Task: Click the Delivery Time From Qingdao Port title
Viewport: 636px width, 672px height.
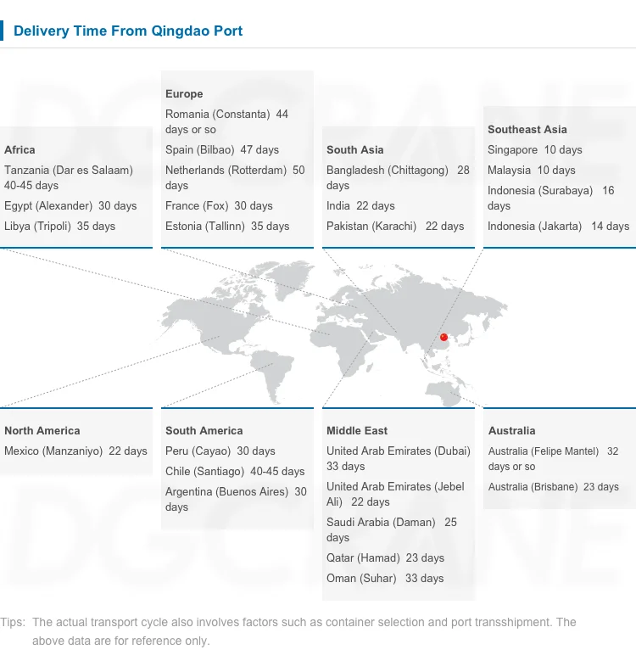Action: point(128,31)
